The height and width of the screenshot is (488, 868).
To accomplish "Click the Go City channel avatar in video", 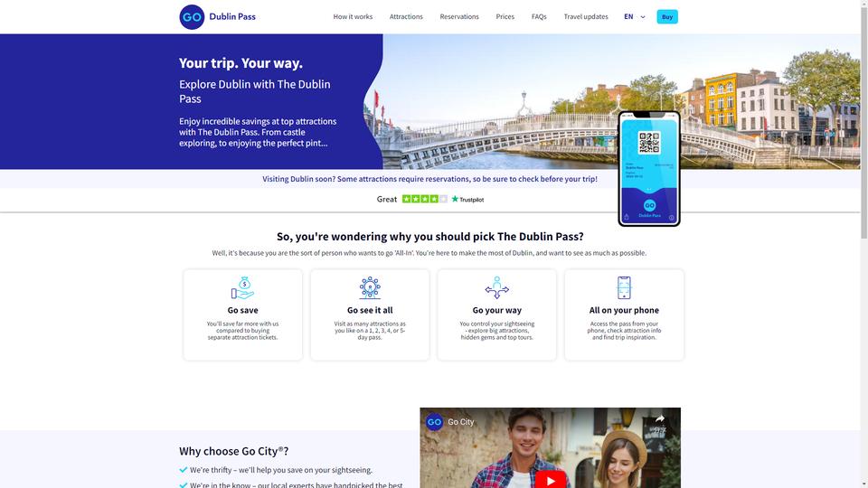I will [435, 422].
